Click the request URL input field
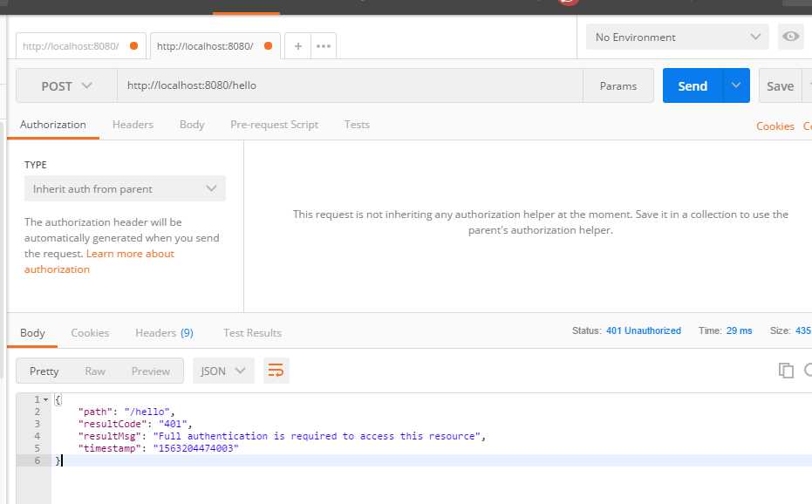The height and width of the screenshot is (504, 812). pos(350,85)
